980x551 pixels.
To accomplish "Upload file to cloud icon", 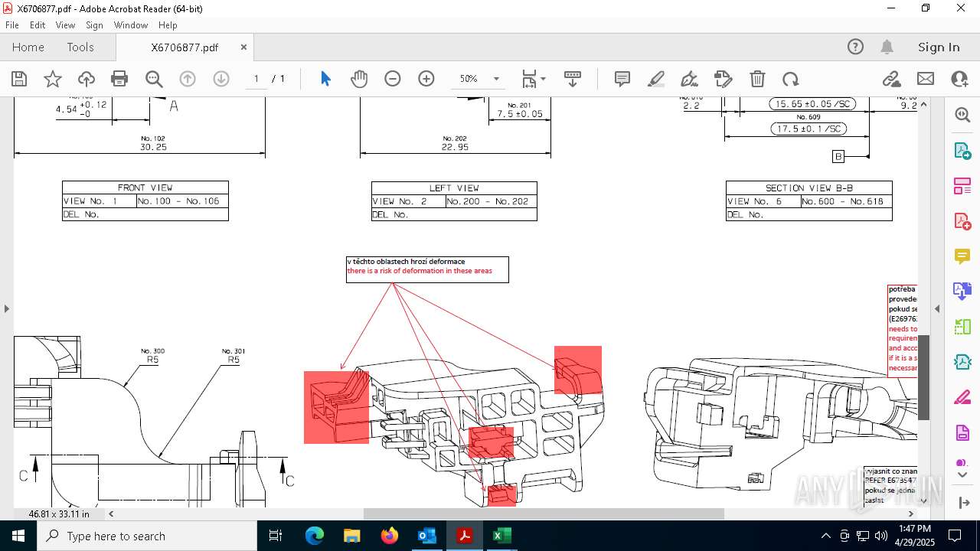I will point(87,79).
